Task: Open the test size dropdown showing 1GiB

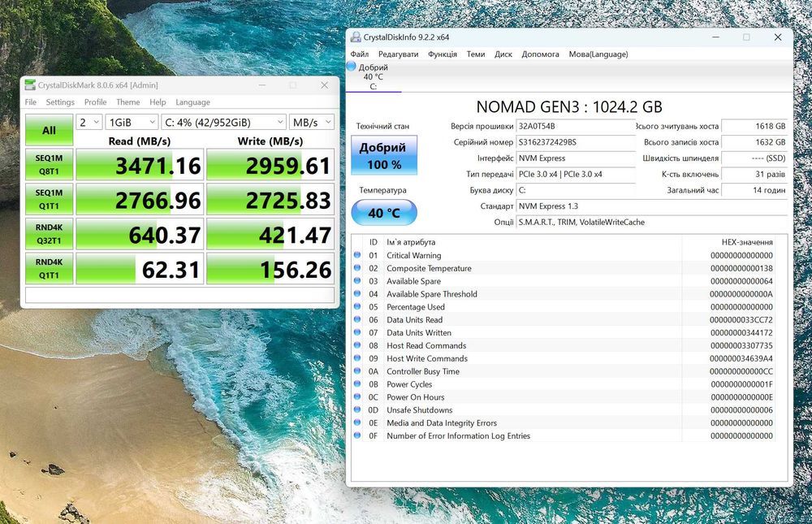Action: (x=132, y=123)
